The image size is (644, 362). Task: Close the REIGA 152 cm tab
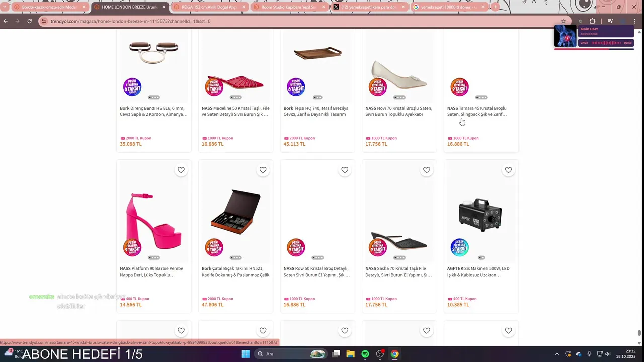[x=244, y=7]
